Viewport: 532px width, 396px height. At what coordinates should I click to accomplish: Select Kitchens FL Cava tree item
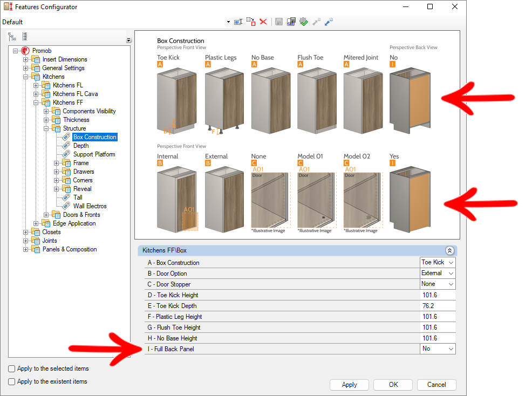point(76,94)
